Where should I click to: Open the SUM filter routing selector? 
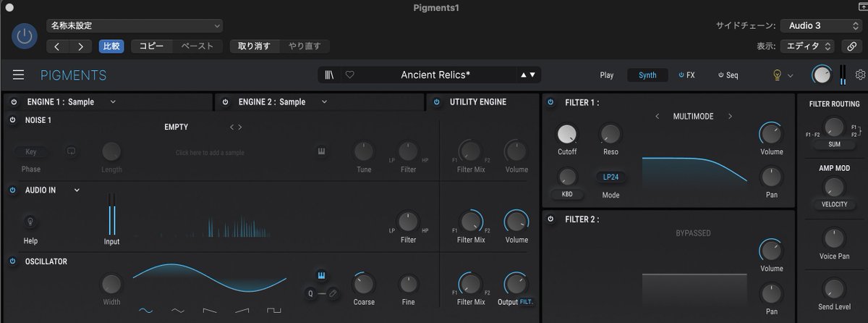point(834,145)
